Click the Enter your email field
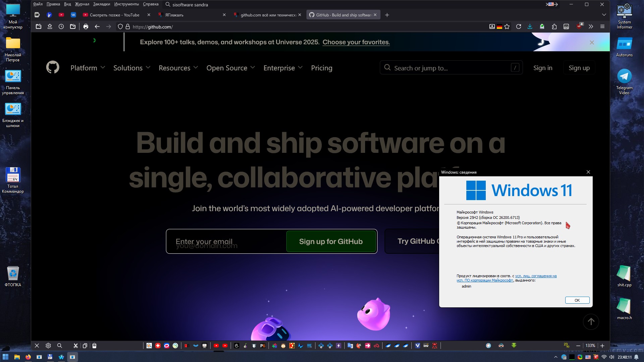The image size is (644, 362). pyautogui.click(x=226, y=241)
